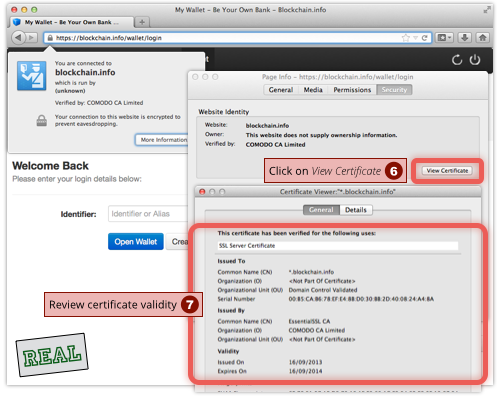
Task: Switch to Details tab in Certificate Viewer
Action: click(x=356, y=210)
